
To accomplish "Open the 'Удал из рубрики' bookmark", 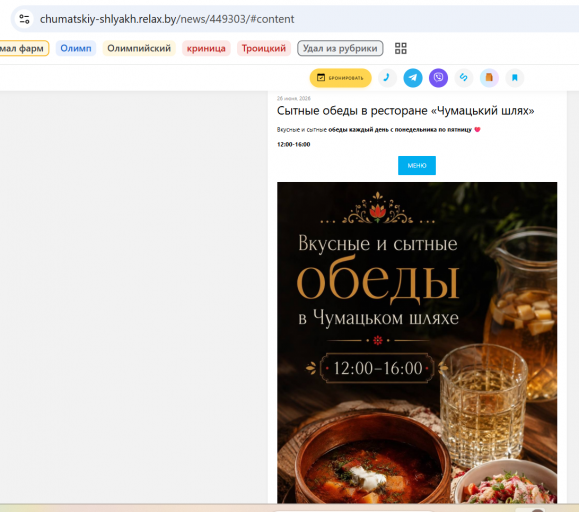I will (340, 48).
